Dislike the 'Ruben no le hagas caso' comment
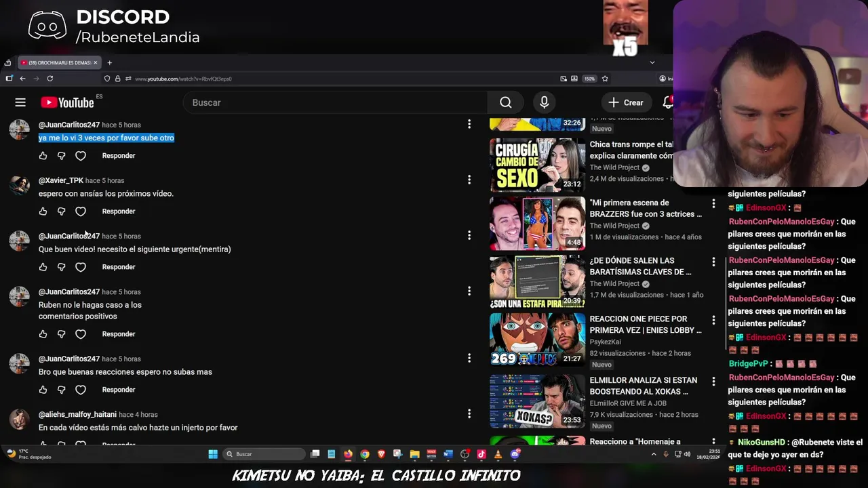Image resolution: width=868 pixels, height=488 pixels. 61,334
